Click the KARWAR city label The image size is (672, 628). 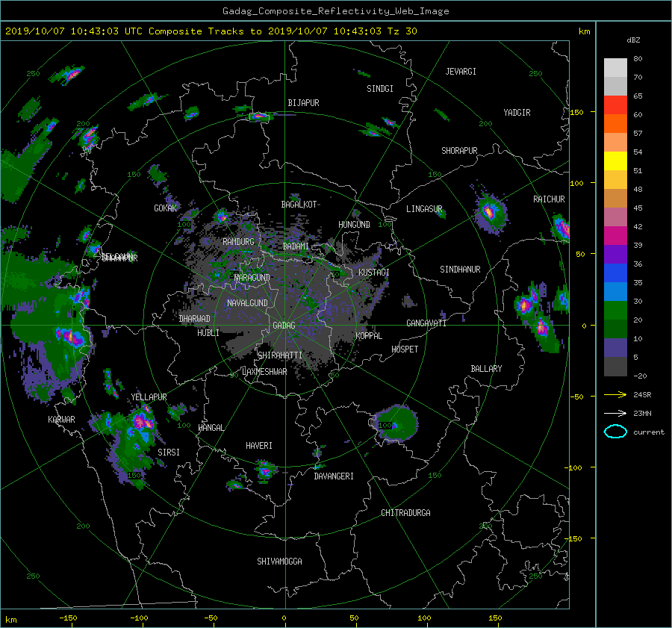pyautogui.click(x=61, y=420)
